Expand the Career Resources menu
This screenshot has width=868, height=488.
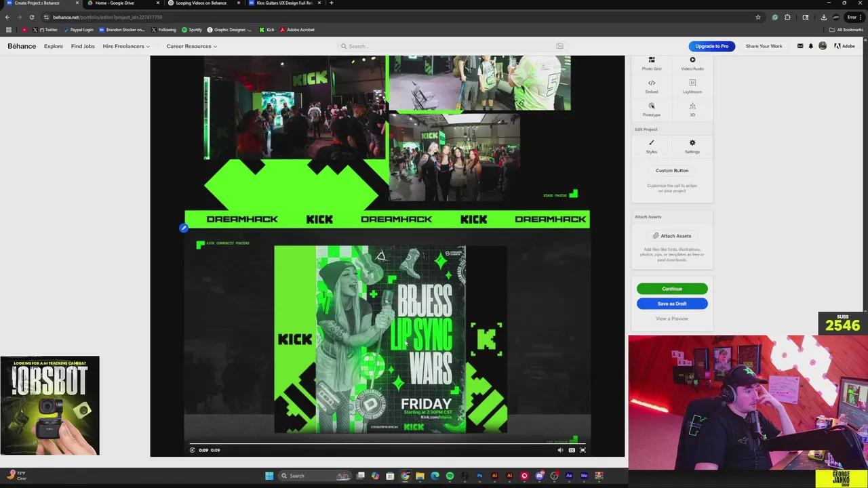pos(192,46)
